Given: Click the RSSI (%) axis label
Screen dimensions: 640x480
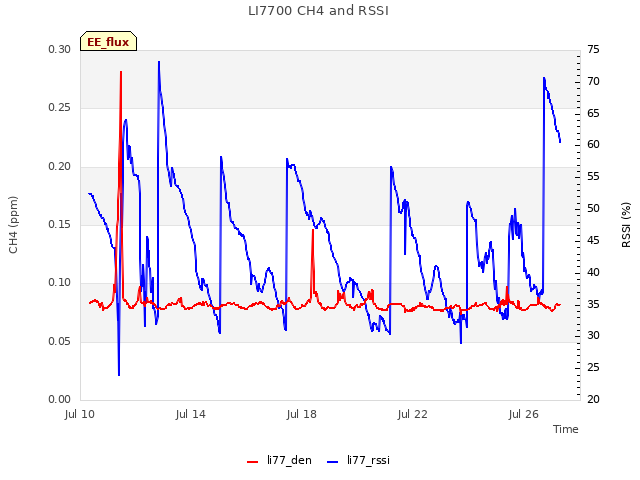Looking at the screenshot, I should coord(626,225).
